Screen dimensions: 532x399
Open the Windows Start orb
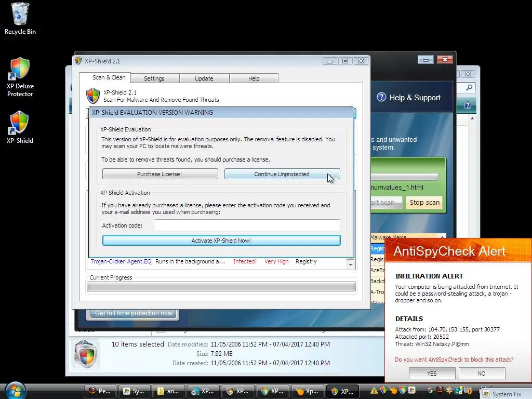point(15,390)
